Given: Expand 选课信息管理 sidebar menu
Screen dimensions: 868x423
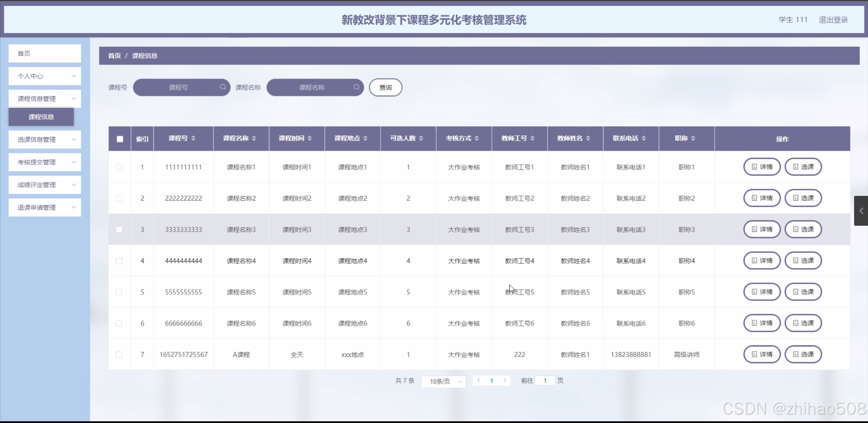Looking at the screenshot, I should (x=45, y=140).
